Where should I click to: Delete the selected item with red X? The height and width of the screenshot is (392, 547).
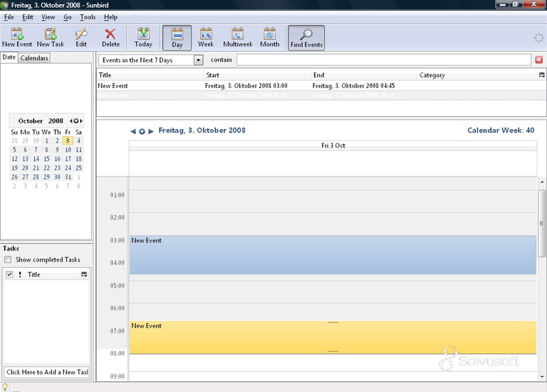pyautogui.click(x=111, y=38)
